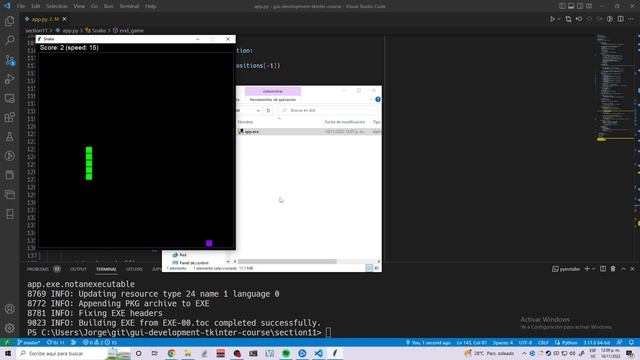
Task: Split the terminal
Action: click(x=603, y=269)
